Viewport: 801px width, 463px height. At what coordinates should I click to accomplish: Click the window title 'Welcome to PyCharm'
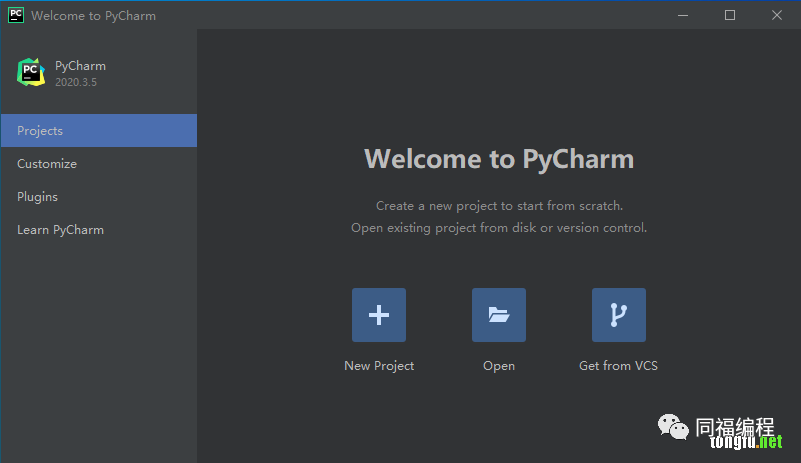[93, 16]
